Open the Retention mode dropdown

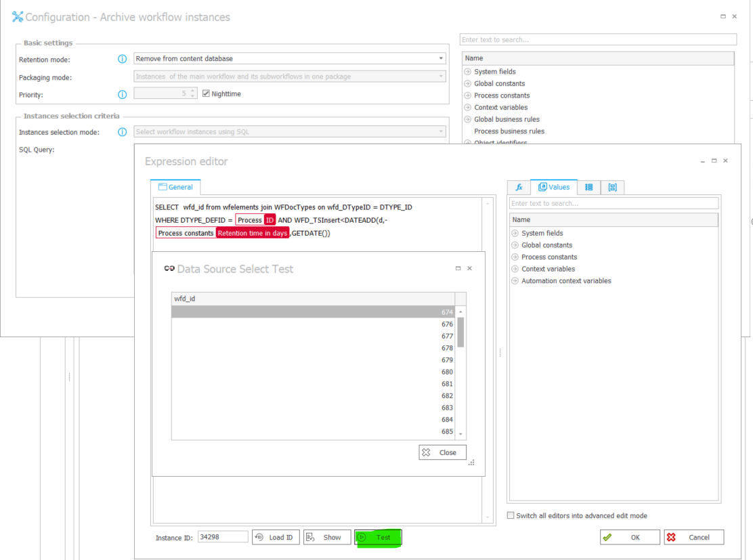coord(441,59)
